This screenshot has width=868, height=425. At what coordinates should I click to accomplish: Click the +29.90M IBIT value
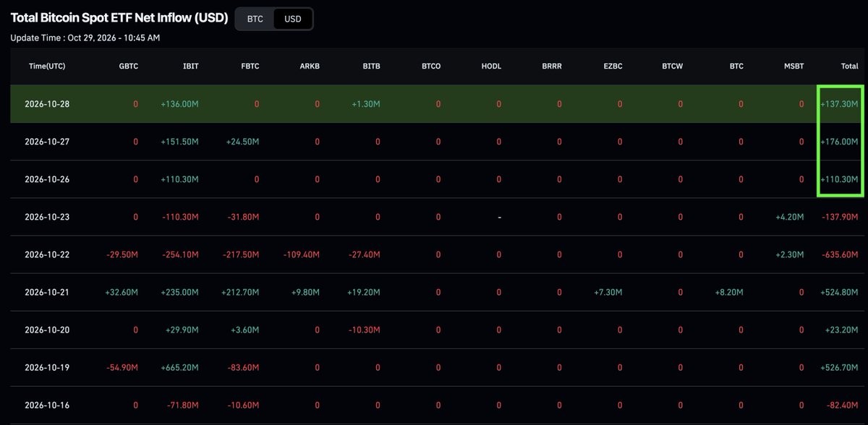182,330
